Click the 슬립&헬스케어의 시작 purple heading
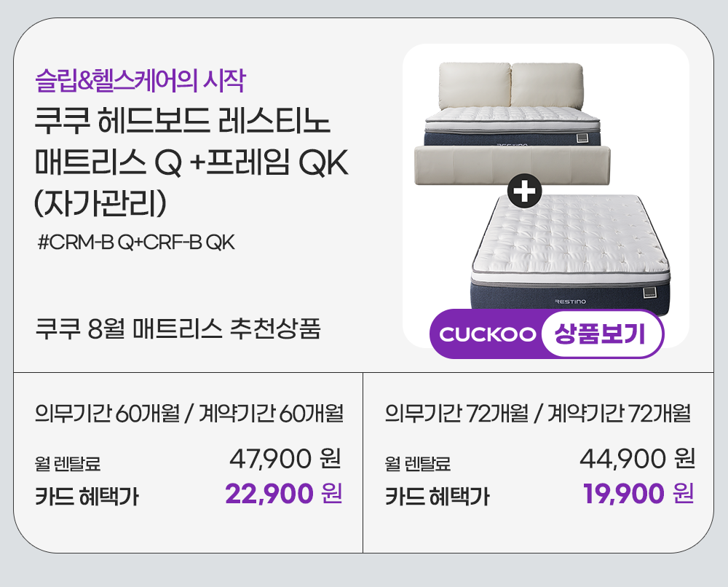The image size is (728, 587). (x=141, y=79)
